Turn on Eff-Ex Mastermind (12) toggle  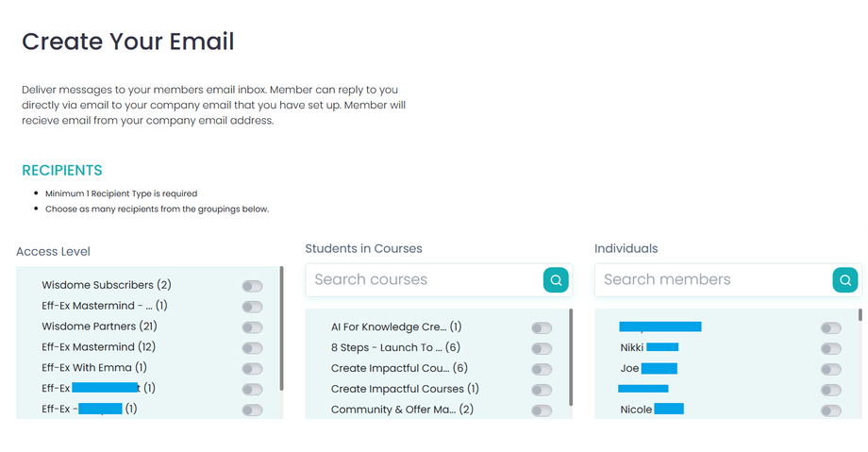pos(252,348)
